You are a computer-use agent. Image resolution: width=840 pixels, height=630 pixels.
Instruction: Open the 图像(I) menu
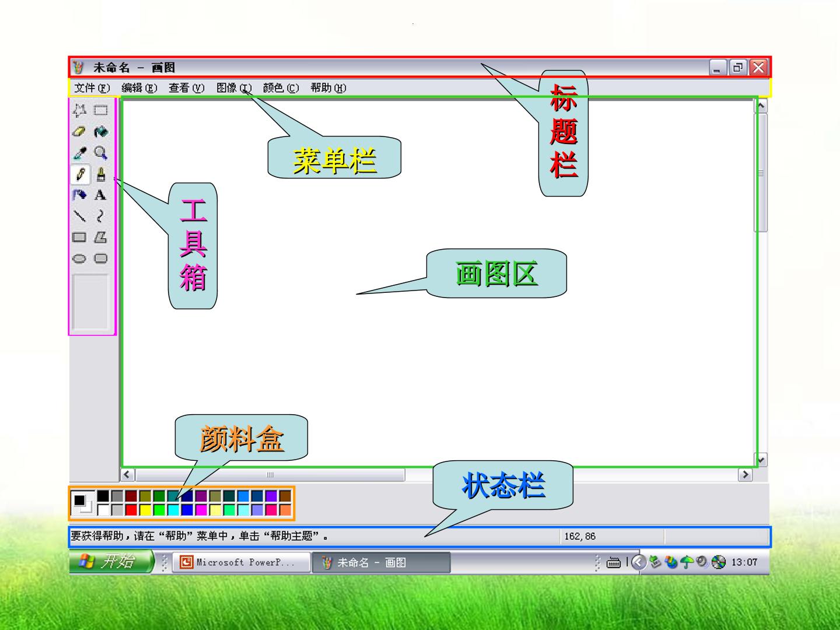234,88
